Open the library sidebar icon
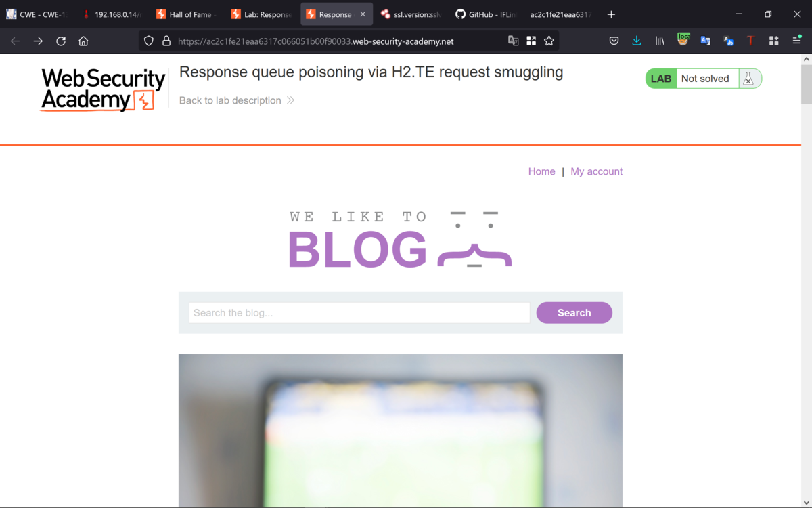812x508 pixels. [660, 41]
